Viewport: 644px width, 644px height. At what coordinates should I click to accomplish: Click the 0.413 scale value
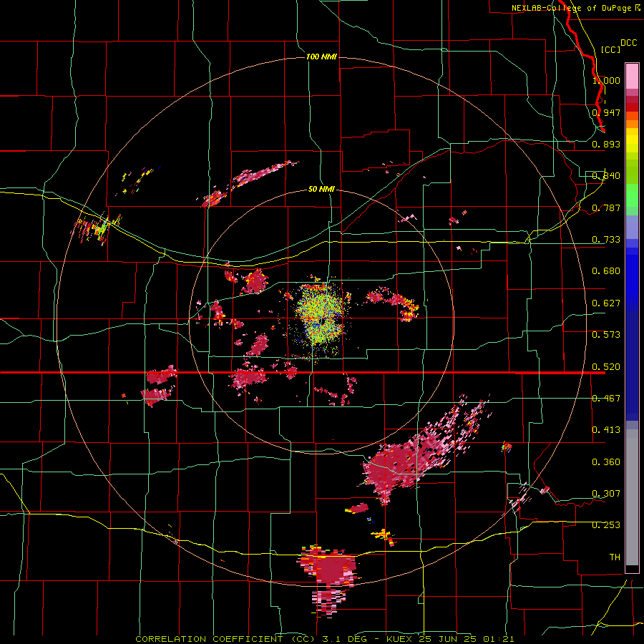(x=606, y=430)
